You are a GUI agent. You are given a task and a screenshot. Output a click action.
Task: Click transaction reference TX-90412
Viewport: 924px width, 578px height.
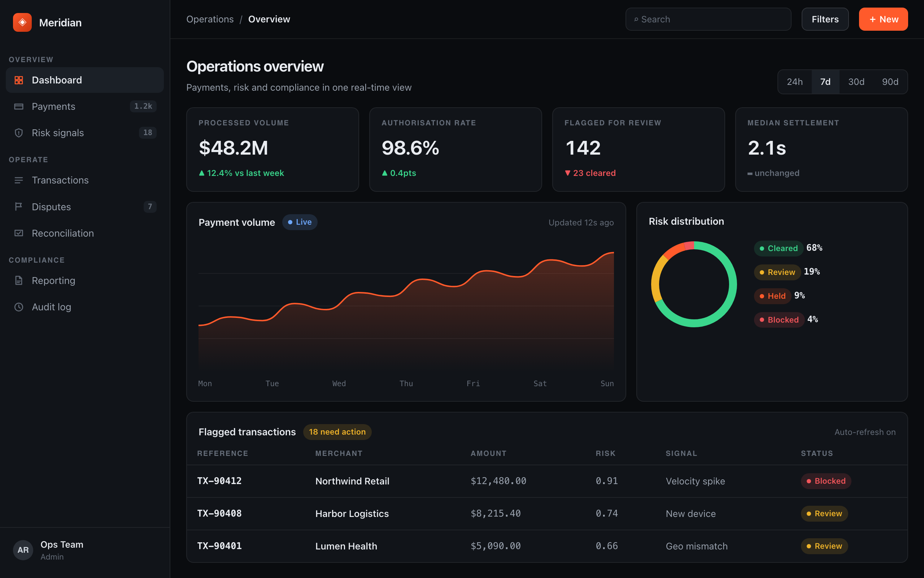219,481
